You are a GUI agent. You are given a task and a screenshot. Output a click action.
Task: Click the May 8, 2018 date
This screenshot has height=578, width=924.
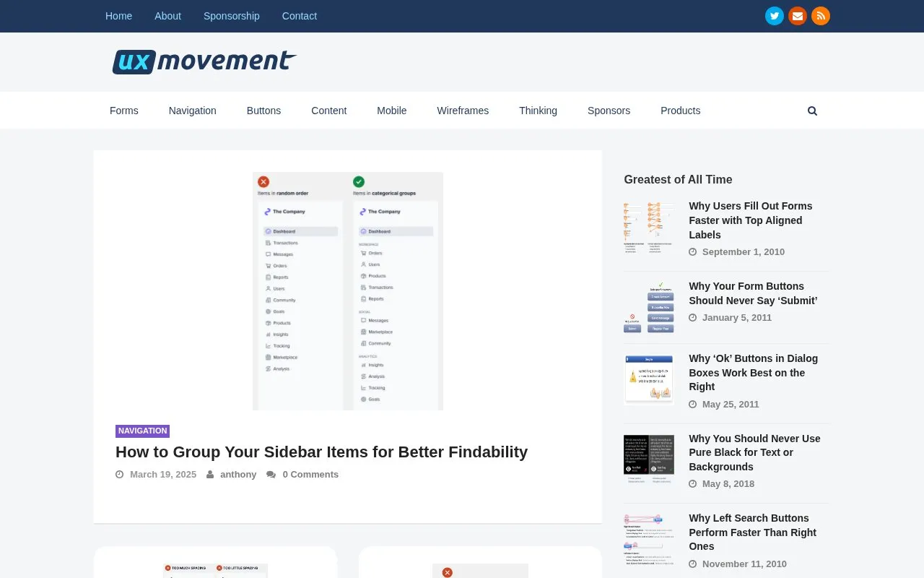pos(728,484)
